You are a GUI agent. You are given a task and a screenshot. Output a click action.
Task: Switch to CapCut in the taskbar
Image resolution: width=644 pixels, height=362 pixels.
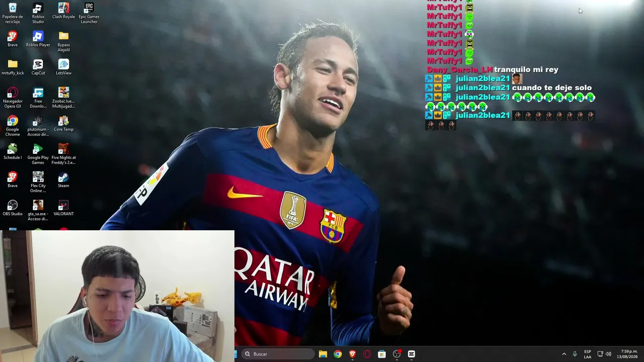[x=412, y=354]
